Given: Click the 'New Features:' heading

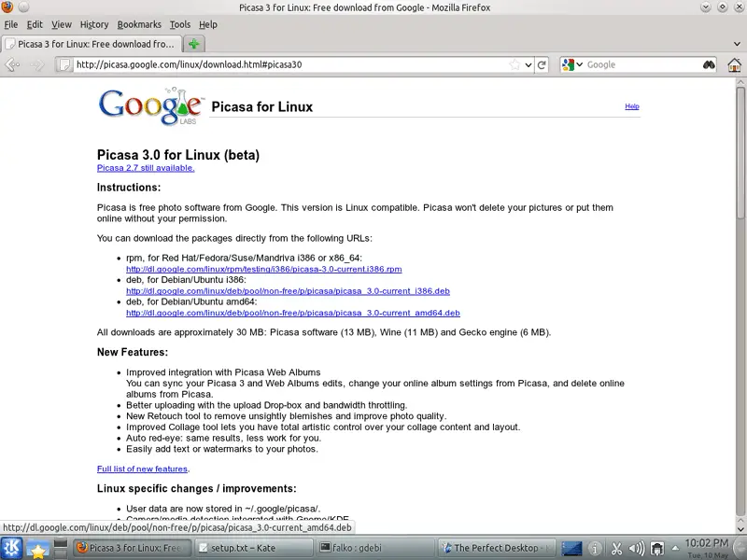Looking at the screenshot, I should point(133,353).
